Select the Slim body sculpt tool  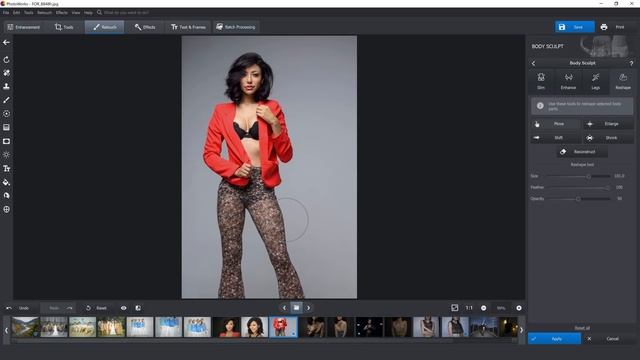[541, 81]
